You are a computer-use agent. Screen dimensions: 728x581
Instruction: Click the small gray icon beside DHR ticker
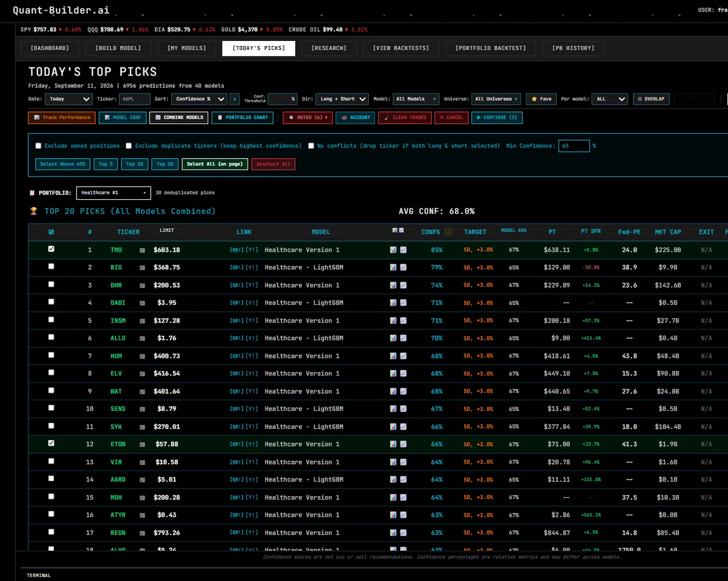[x=142, y=286]
